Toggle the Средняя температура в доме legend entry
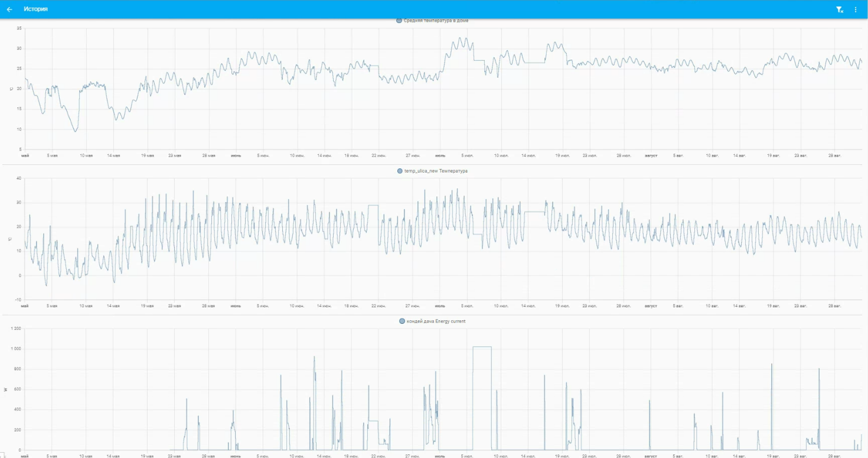Image resolution: width=868 pixels, height=458 pixels. 433,21
